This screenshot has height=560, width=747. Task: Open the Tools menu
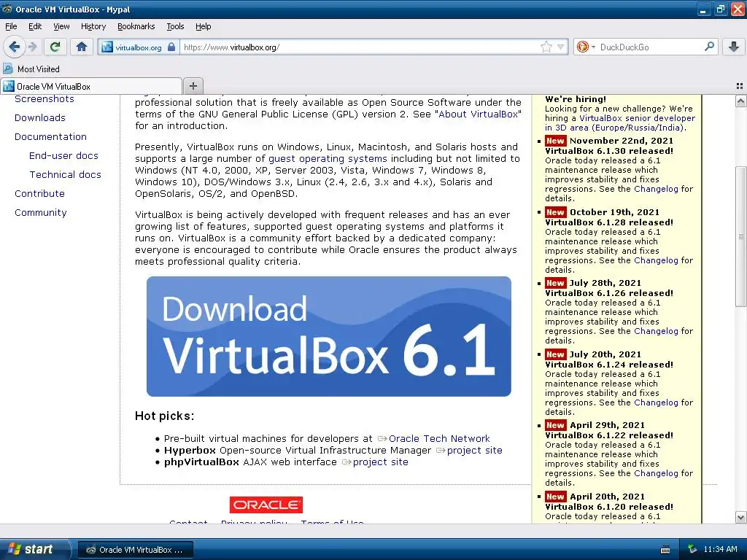175,26
